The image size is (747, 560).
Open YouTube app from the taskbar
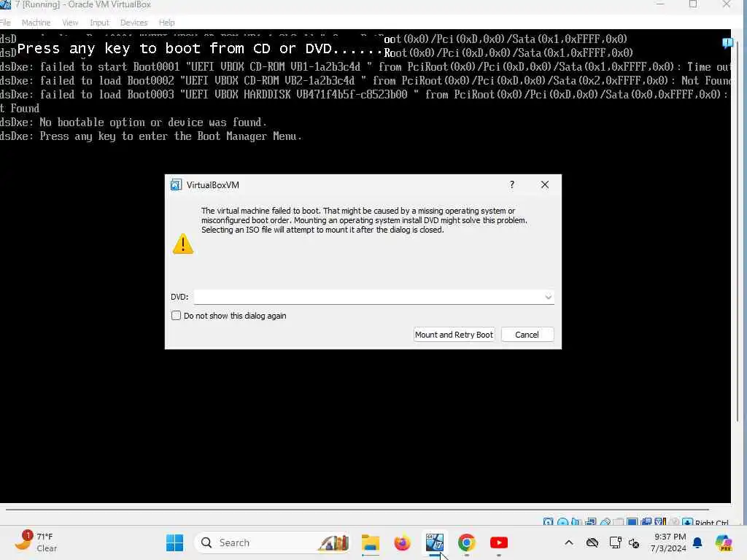coord(499,542)
